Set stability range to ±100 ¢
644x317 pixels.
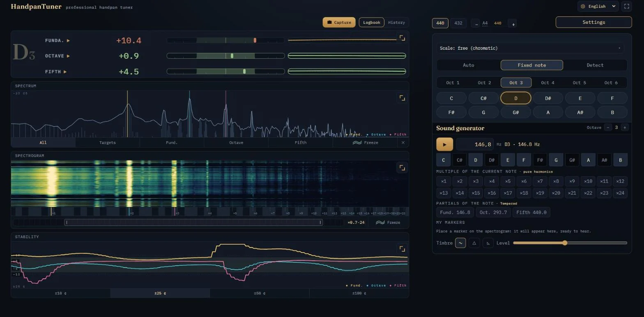pyautogui.click(x=359, y=293)
